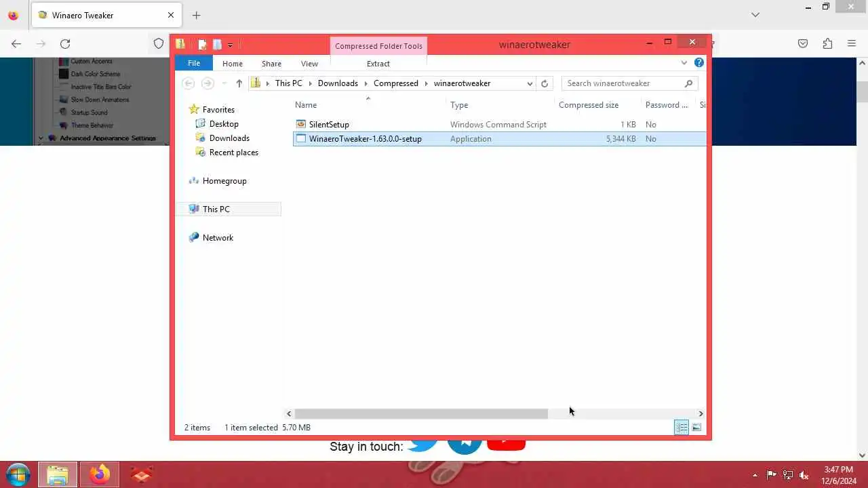Select This PC in navigation pane

click(x=216, y=209)
